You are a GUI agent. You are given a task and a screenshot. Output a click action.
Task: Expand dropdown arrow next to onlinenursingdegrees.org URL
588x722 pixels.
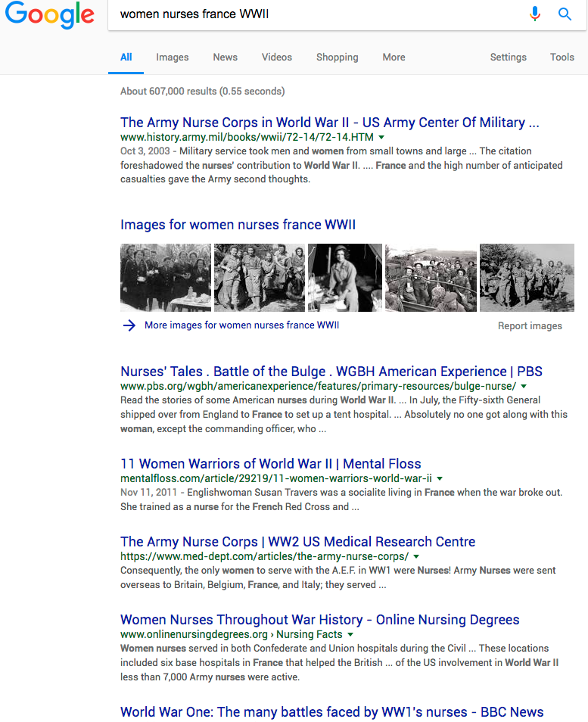[350, 634]
